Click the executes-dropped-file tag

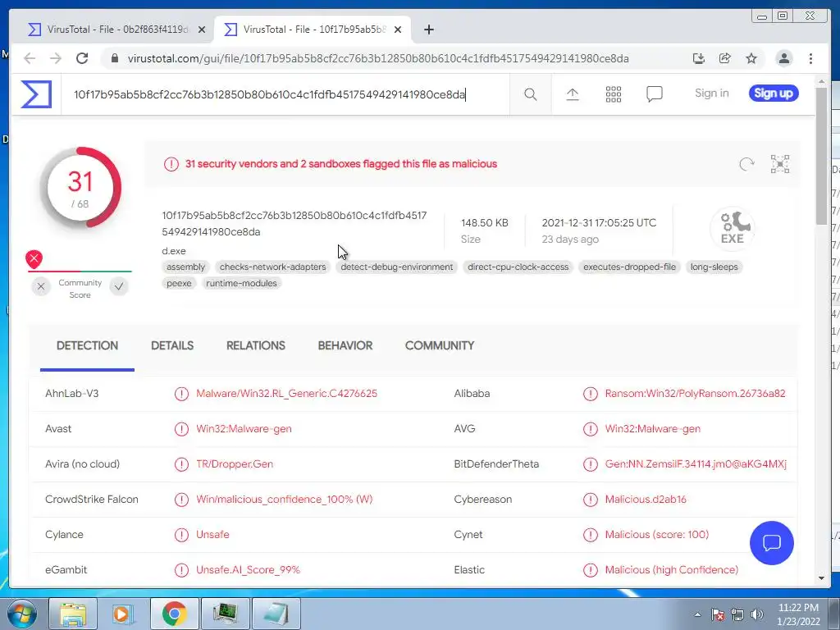[x=629, y=267]
